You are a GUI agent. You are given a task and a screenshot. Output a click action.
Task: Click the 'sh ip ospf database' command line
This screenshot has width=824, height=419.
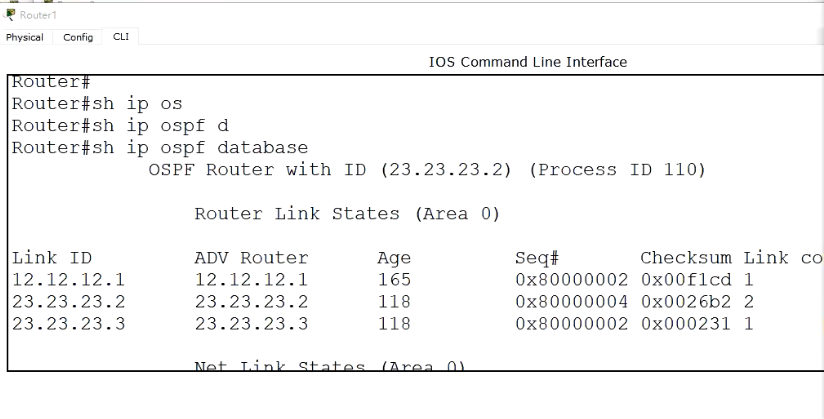[x=160, y=148]
